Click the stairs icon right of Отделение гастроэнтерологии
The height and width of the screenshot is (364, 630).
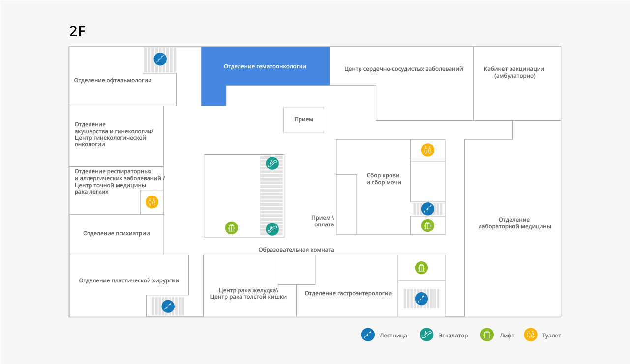tap(421, 298)
